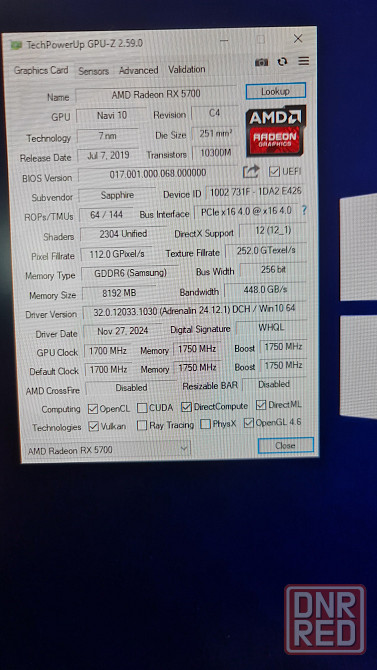This screenshot has height=670, width=377.
Task: Click the camera screenshot icon
Action: [261, 62]
